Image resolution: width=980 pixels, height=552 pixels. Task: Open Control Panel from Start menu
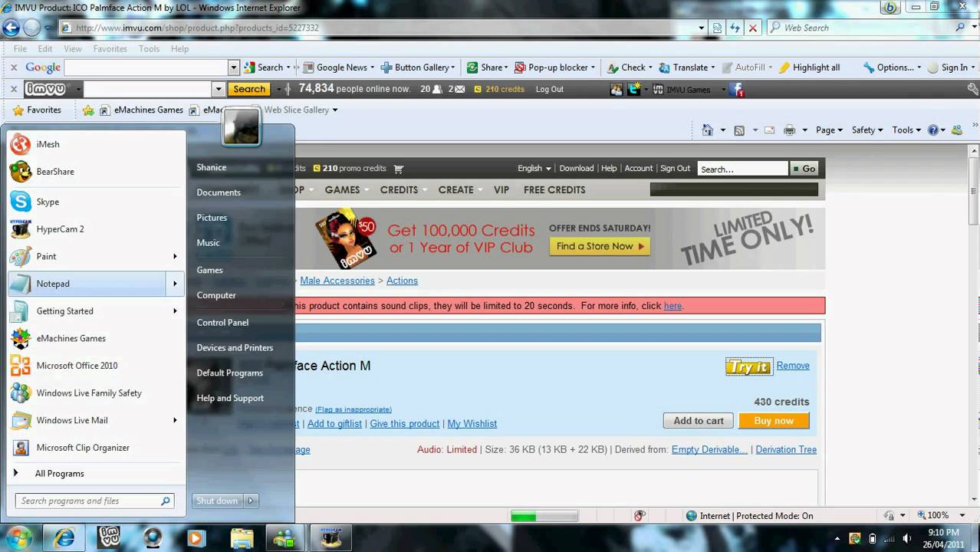(x=222, y=323)
